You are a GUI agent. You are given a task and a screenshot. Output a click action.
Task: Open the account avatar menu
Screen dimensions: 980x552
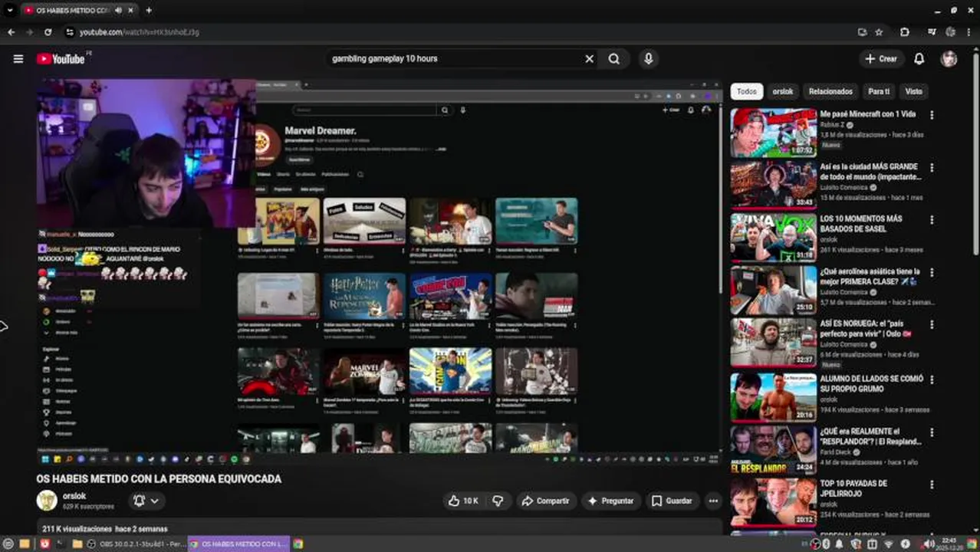click(949, 59)
